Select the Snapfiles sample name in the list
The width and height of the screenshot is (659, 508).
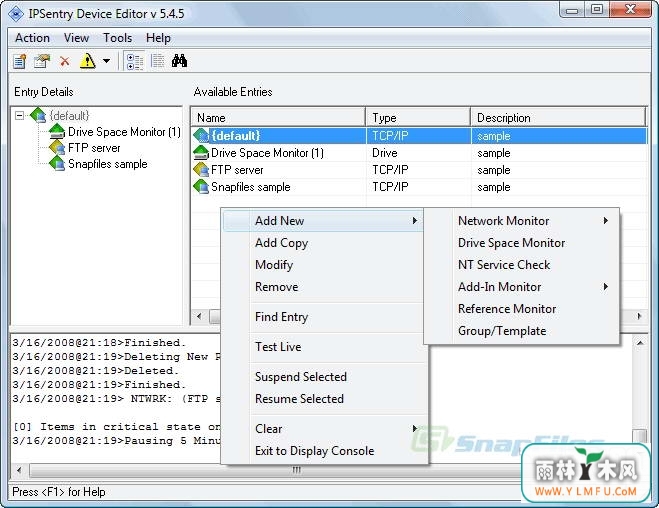250,187
